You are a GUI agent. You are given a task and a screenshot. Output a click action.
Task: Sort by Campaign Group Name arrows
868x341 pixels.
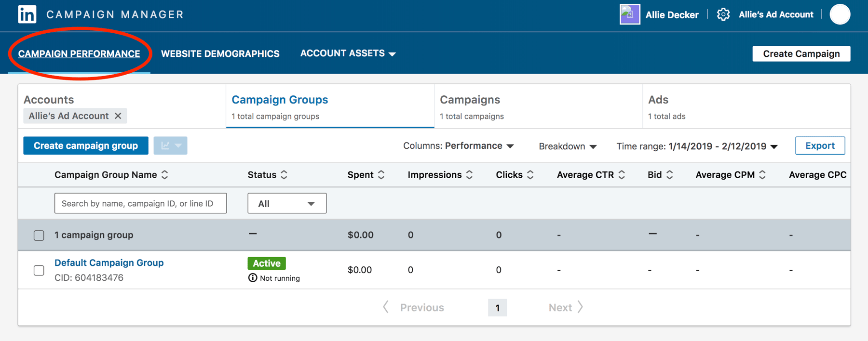[x=165, y=175]
